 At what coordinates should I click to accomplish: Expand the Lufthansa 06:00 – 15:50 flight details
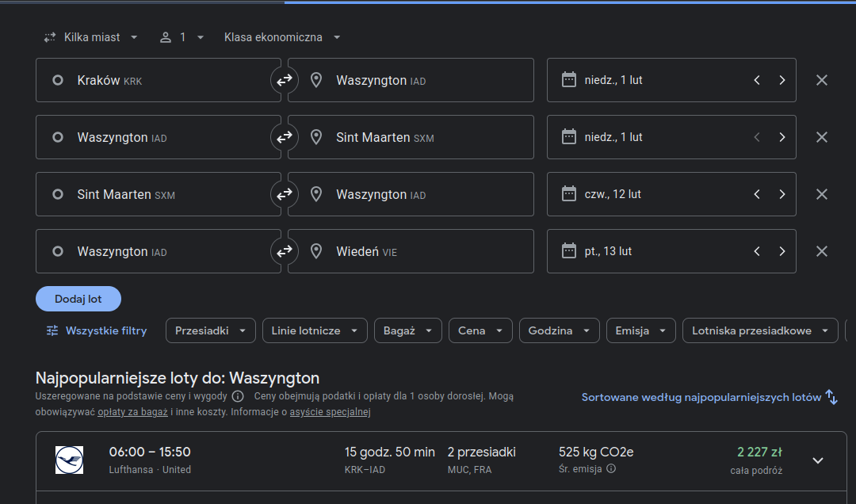tap(818, 461)
